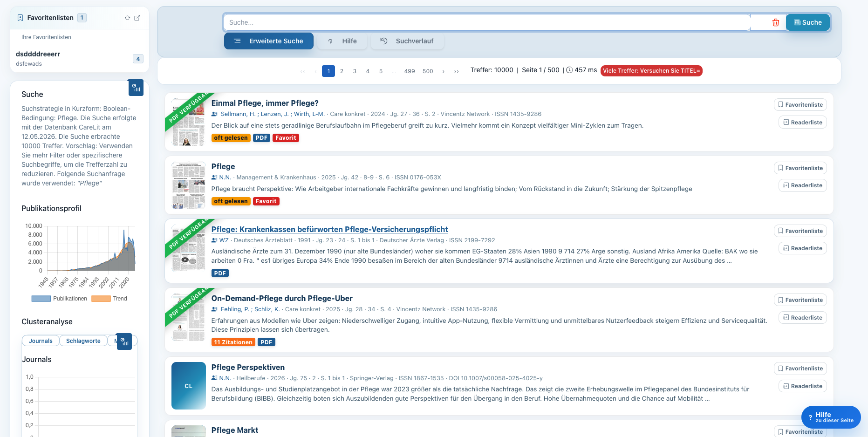
Task: Select results page 500
Action: tap(428, 71)
